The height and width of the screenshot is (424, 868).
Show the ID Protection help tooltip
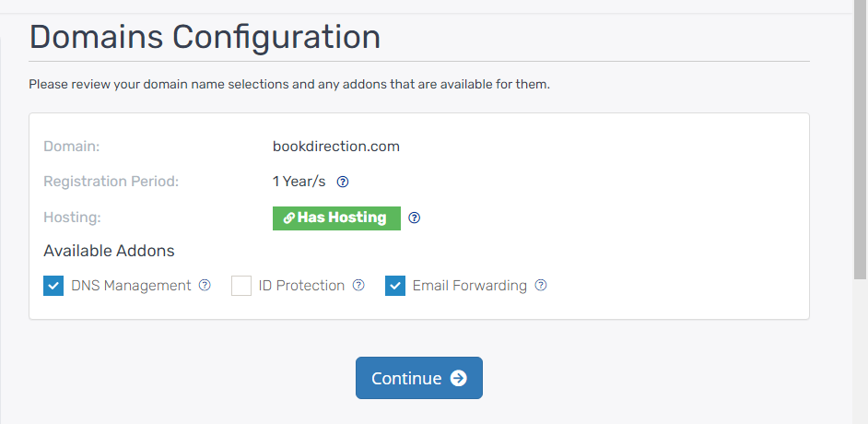[x=358, y=286]
